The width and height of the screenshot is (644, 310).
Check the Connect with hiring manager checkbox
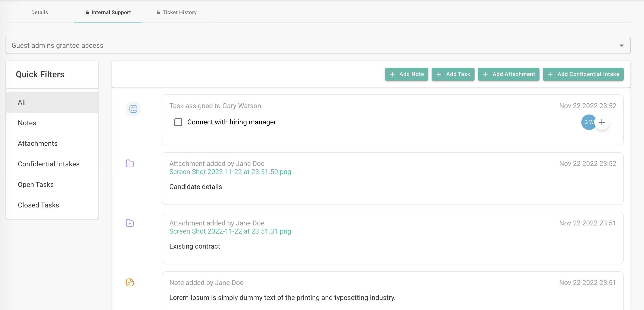pos(178,122)
